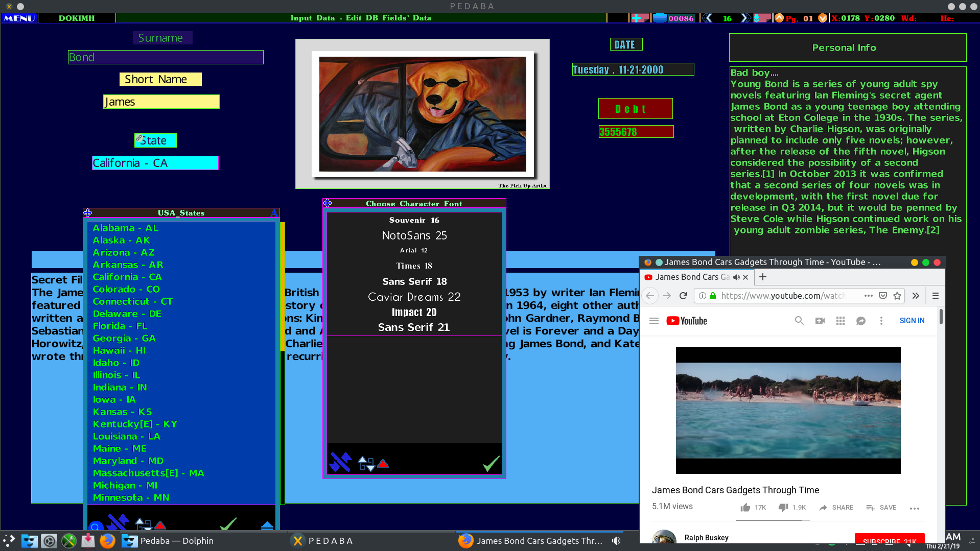This screenshot has width=980, height=551.
Task: Like the video with the thumbs-up button
Action: (x=745, y=508)
